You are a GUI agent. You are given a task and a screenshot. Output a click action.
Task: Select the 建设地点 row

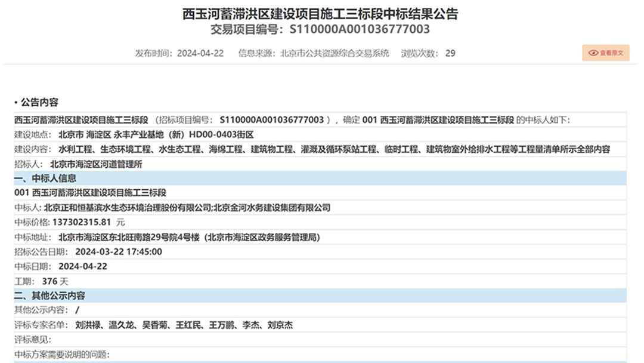pyautogui.click(x=134, y=134)
